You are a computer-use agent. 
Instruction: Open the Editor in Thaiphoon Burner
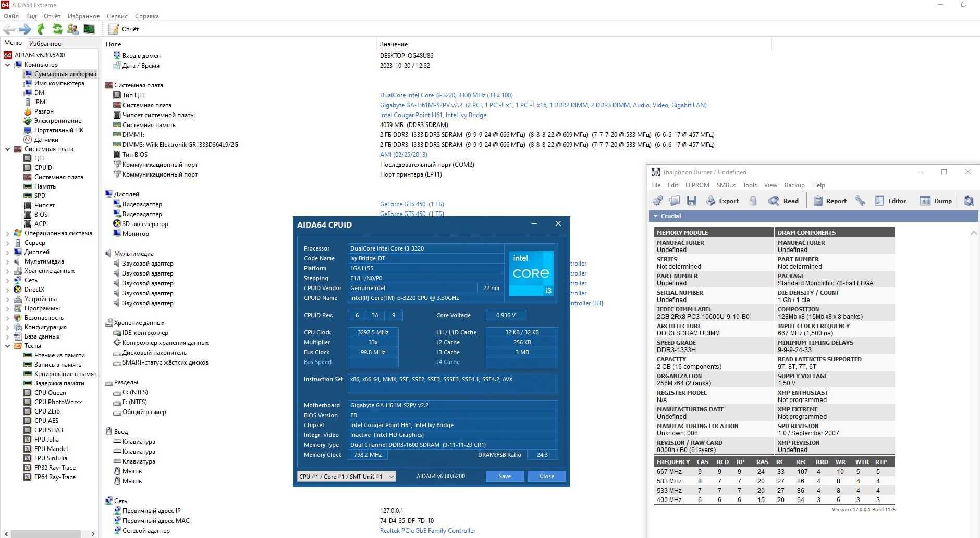(890, 201)
